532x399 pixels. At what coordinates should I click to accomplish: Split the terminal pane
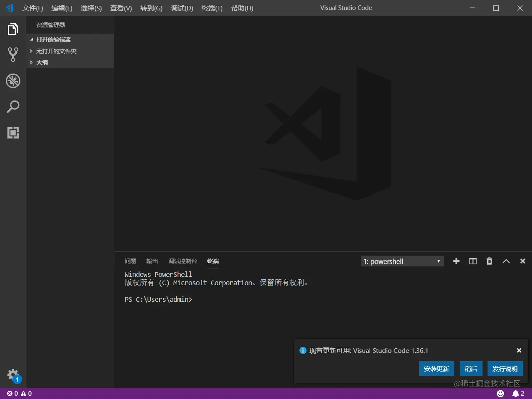point(473,261)
